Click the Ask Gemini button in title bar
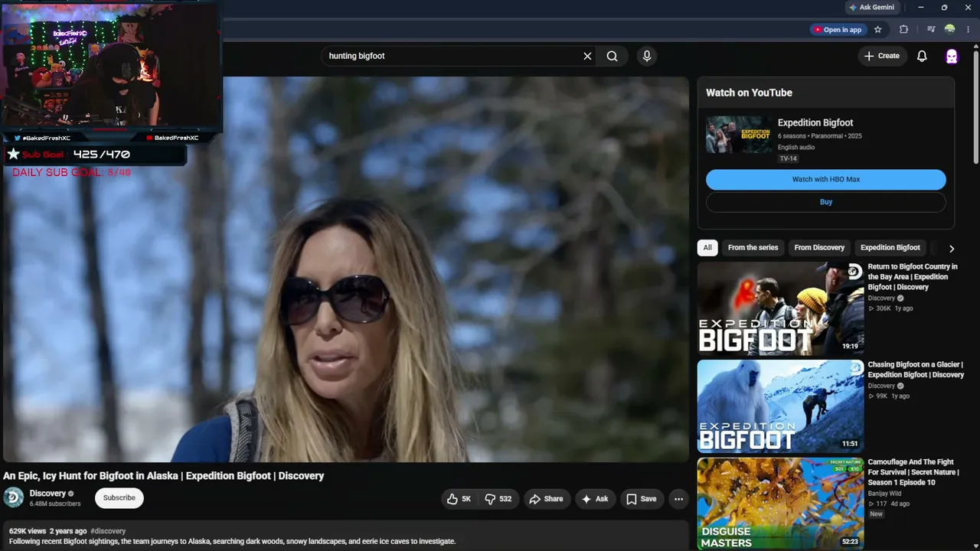Image resolution: width=980 pixels, height=551 pixels. tap(872, 8)
